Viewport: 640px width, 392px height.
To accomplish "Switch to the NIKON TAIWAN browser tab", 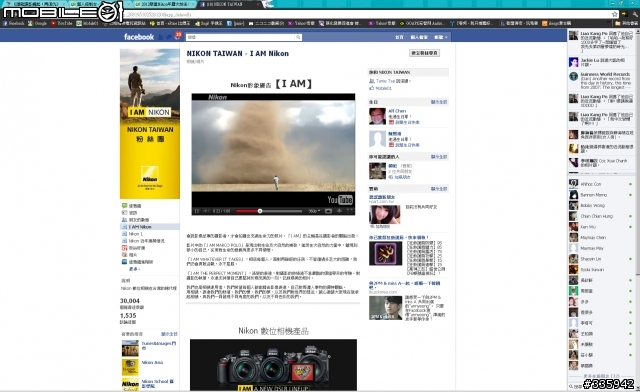I will point(229,4).
